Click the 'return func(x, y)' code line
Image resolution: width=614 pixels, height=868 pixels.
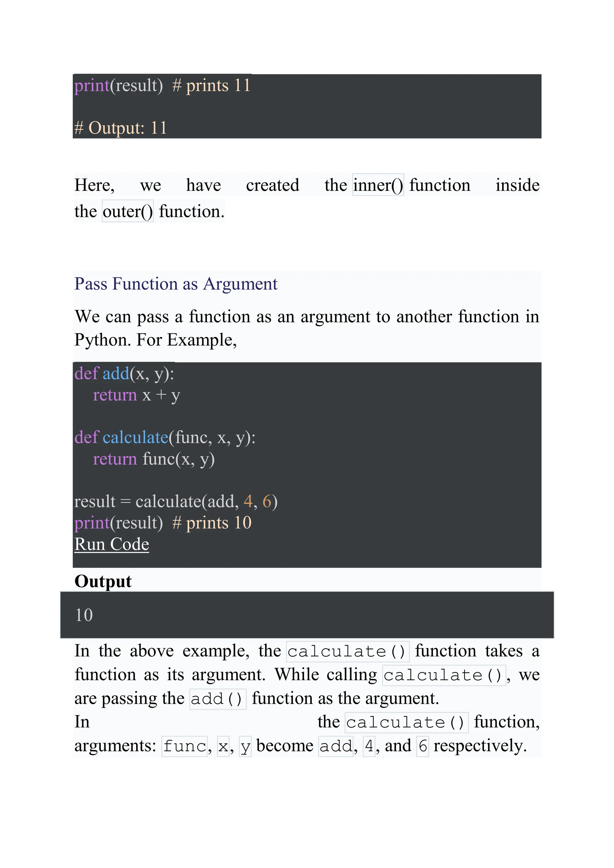tap(154, 459)
